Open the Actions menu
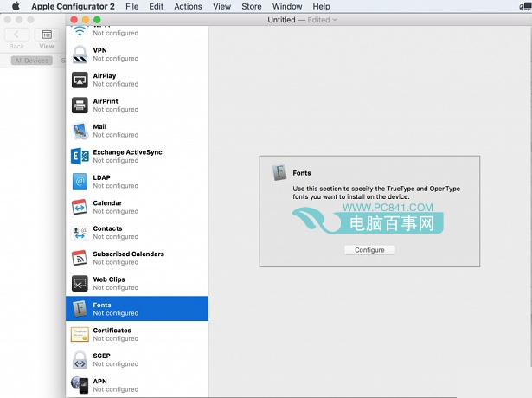 (x=188, y=6)
